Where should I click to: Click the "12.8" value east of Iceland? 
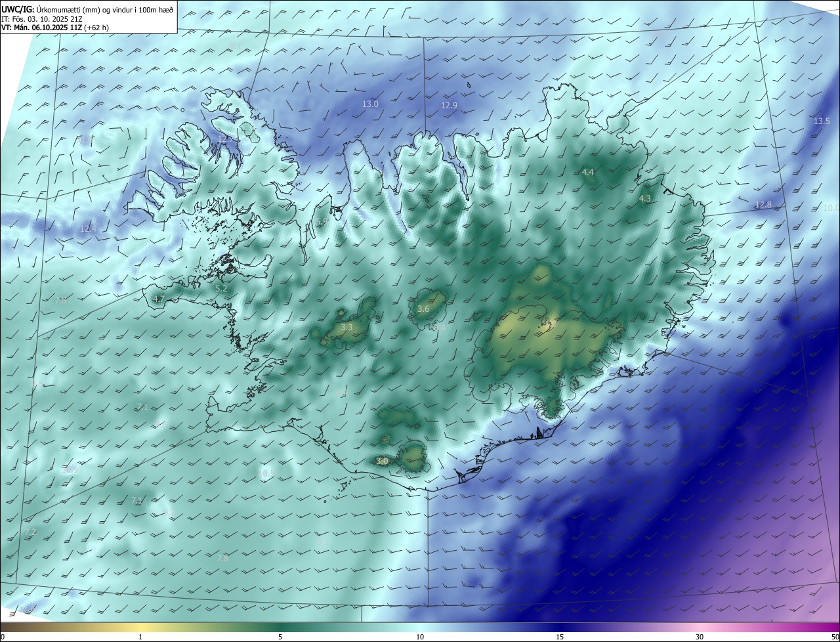pyautogui.click(x=763, y=205)
